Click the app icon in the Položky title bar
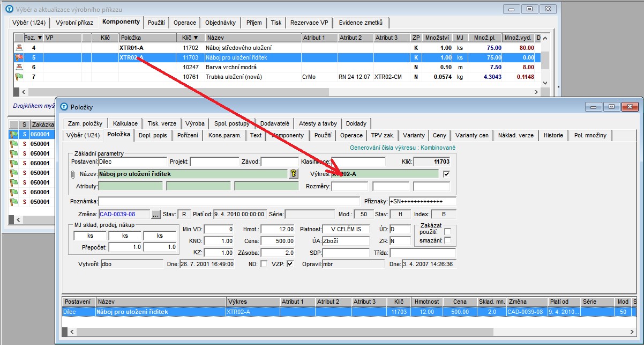The height and width of the screenshot is (345, 644). [64, 107]
